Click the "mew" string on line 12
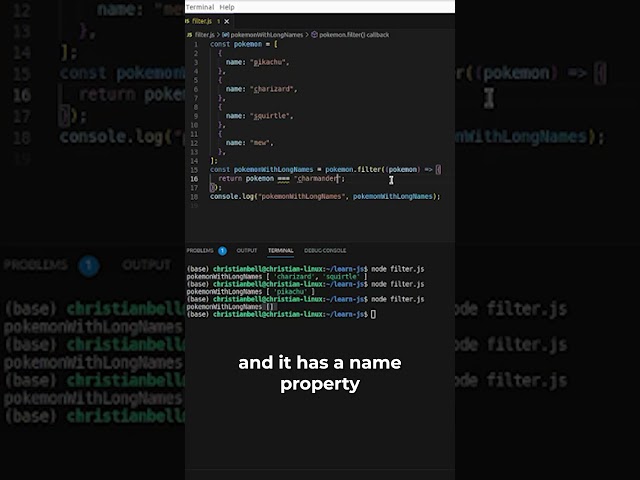640x480 pixels. 261,143
